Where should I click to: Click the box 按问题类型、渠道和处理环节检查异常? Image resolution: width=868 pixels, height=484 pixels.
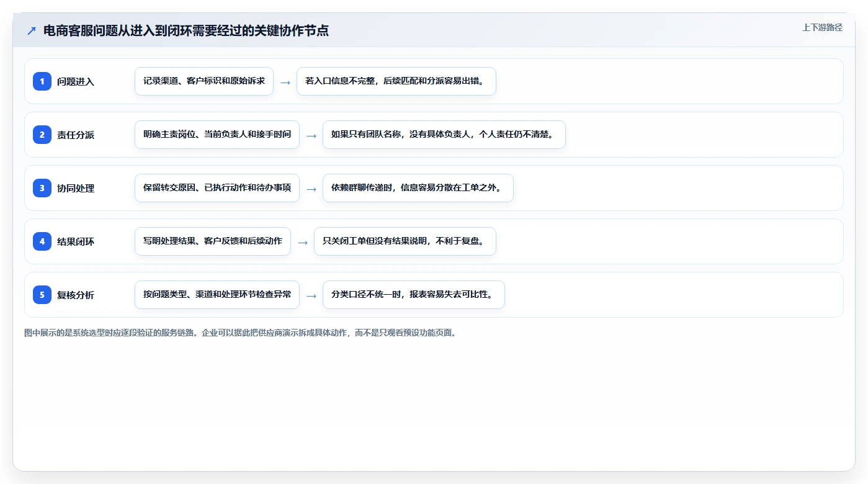coord(217,295)
